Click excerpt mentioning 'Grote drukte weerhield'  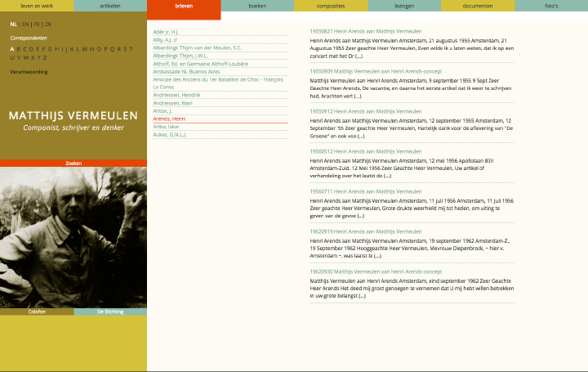pyautogui.click(x=412, y=208)
